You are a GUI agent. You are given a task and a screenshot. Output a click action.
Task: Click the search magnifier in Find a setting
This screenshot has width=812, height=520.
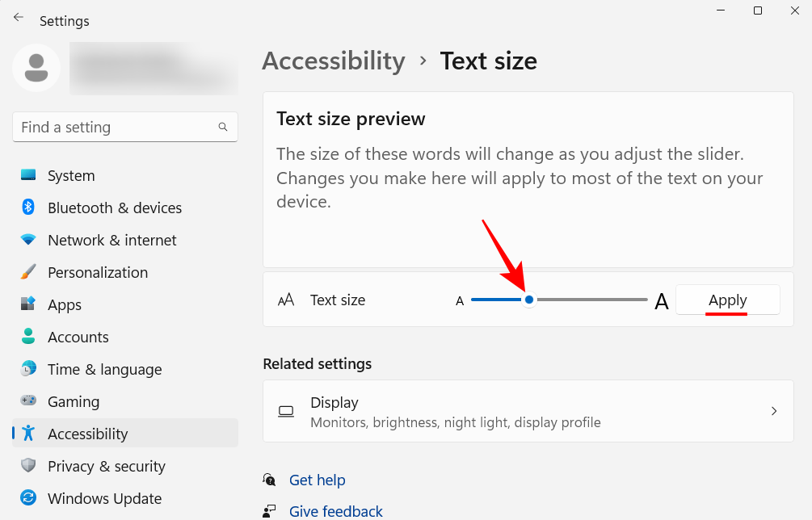(x=223, y=127)
